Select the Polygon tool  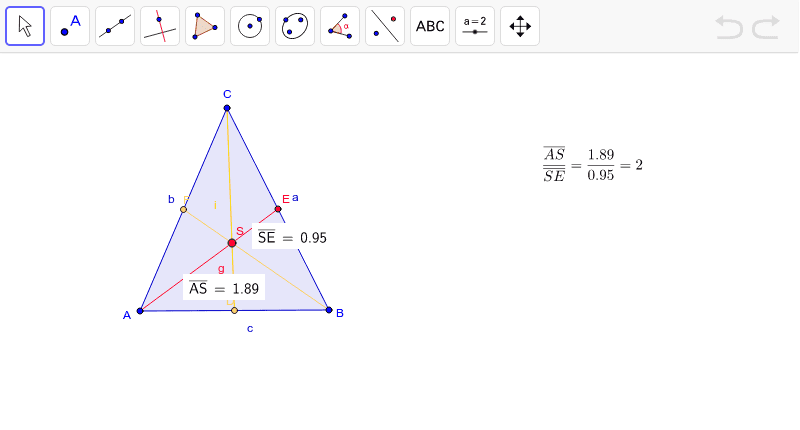(205, 26)
